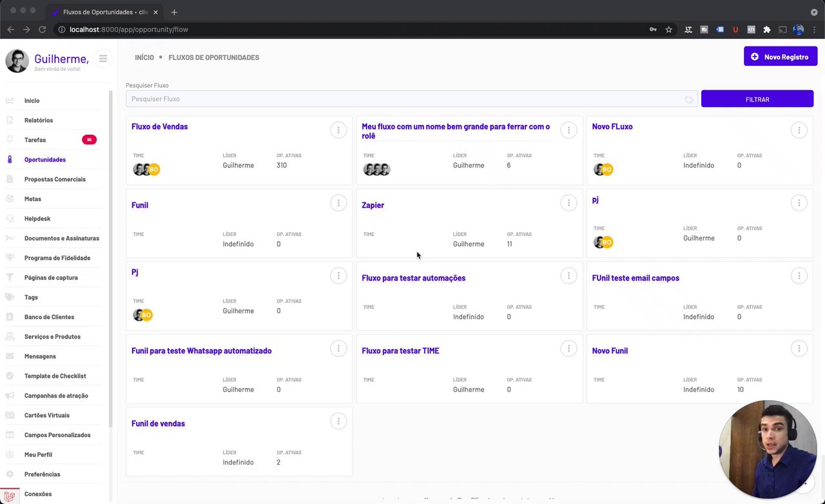Open Banco de Clientes in sidebar
The image size is (825, 504).
pyautogui.click(x=49, y=317)
